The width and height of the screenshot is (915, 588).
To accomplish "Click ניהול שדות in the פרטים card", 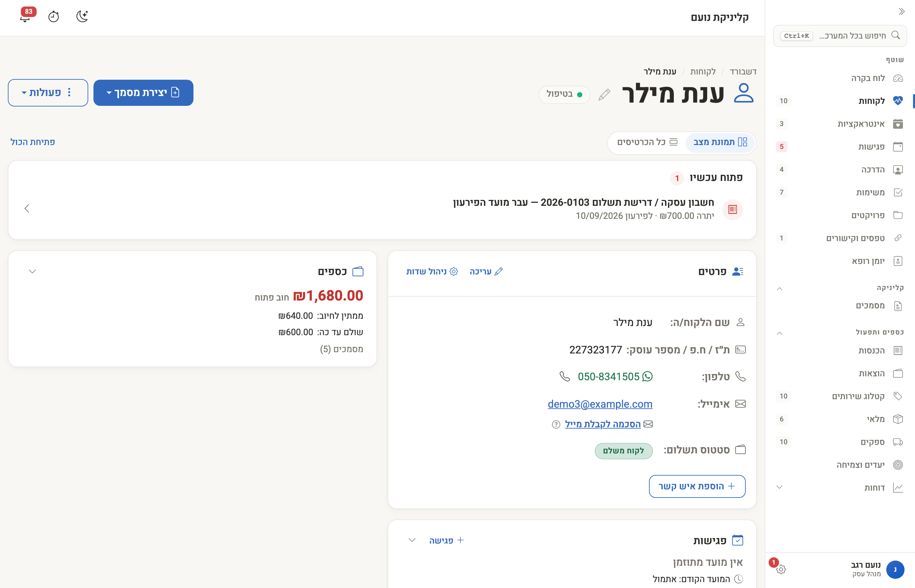I will click(432, 271).
